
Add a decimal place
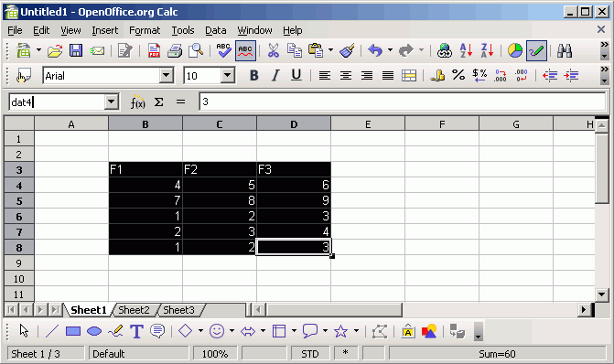click(x=501, y=75)
